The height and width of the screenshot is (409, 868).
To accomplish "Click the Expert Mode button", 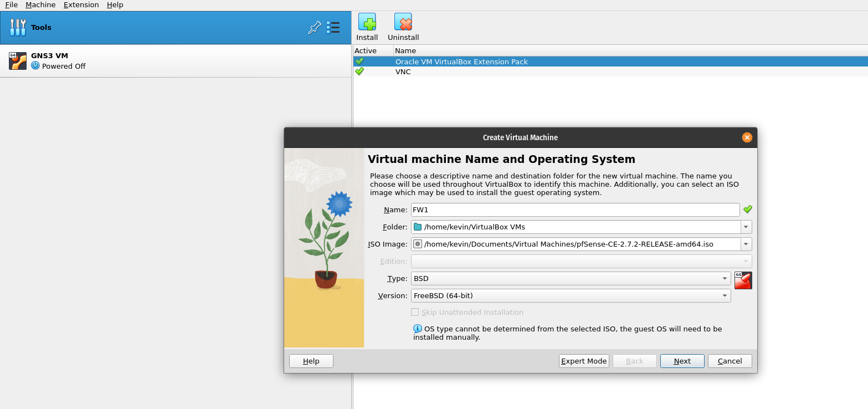I will pos(584,361).
